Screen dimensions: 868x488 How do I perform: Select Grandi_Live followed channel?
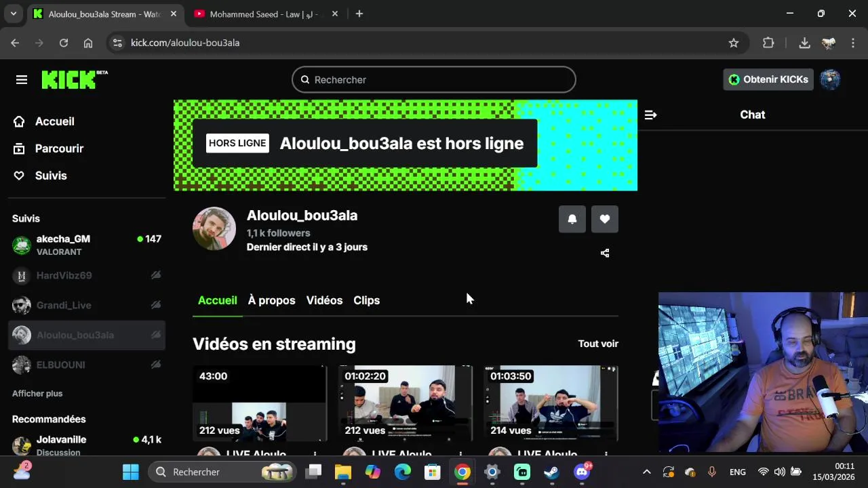pyautogui.click(x=87, y=305)
